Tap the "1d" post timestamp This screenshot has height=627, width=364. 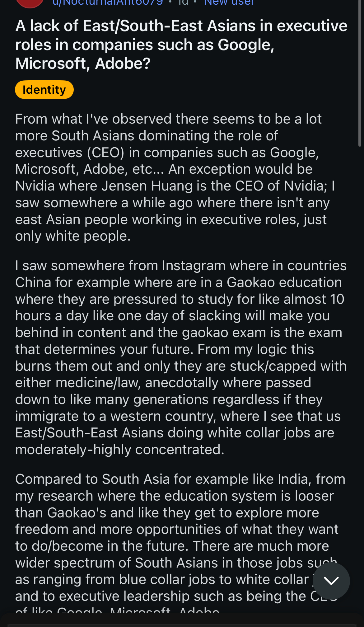click(x=183, y=2)
